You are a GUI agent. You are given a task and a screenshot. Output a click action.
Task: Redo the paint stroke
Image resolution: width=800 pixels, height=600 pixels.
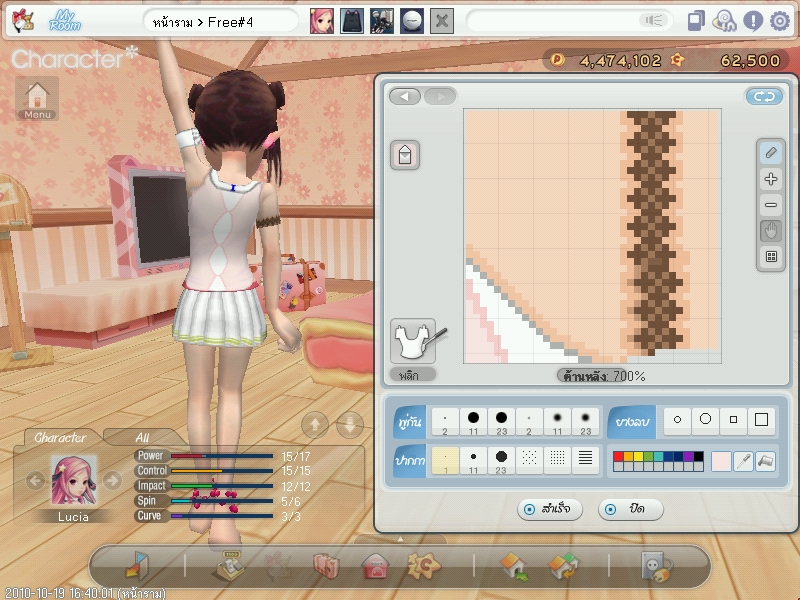(x=440, y=96)
